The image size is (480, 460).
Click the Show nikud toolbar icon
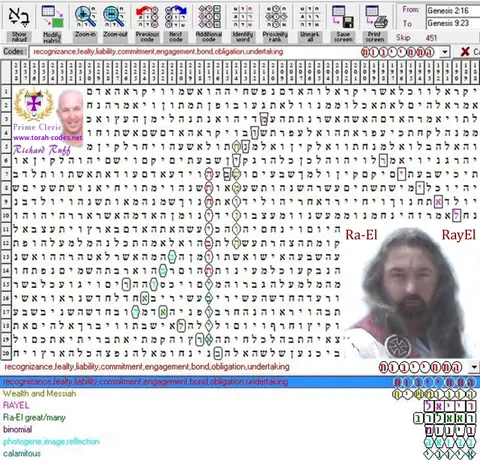[x=19, y=17]
